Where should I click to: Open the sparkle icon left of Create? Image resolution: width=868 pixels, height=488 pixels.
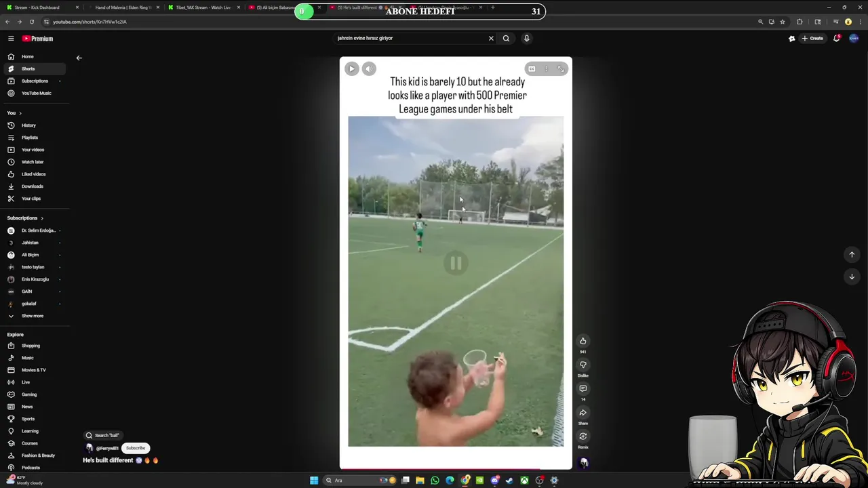(x=791, y=39)
